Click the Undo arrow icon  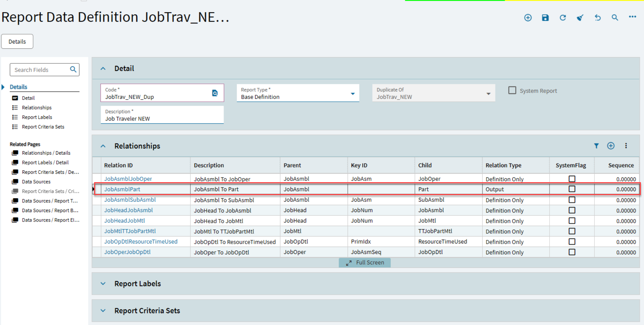(598, 18)
